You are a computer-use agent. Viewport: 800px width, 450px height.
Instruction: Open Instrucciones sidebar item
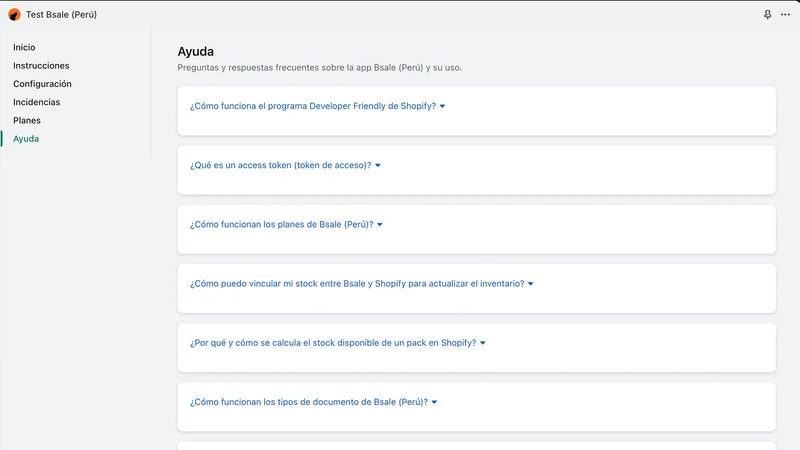[x=41, y=65]
